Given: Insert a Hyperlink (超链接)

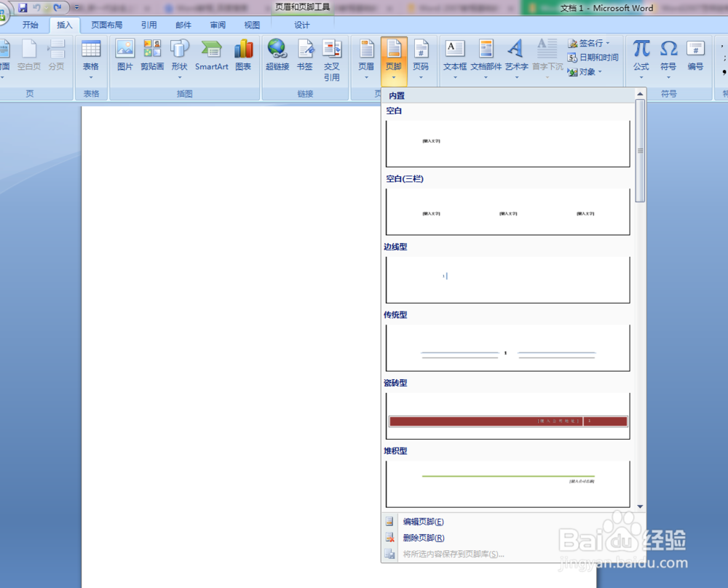Looking at the screenshot, I should coord(277,56).
